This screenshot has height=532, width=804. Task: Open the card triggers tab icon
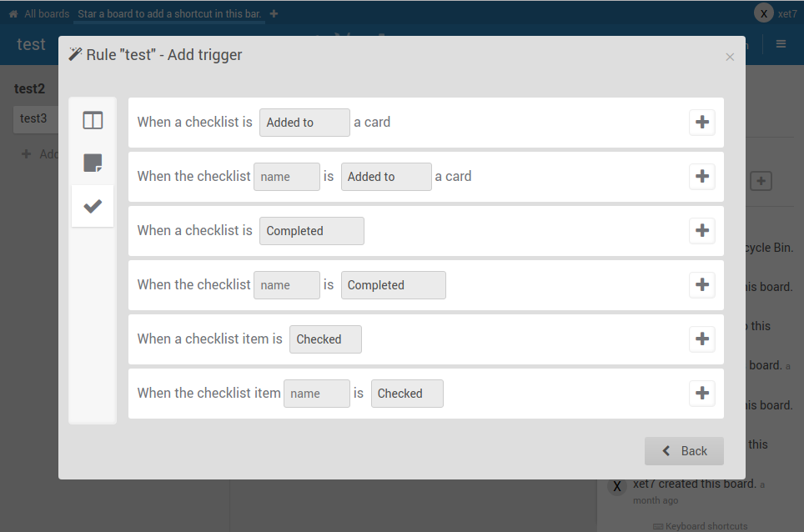coord(93,163)
